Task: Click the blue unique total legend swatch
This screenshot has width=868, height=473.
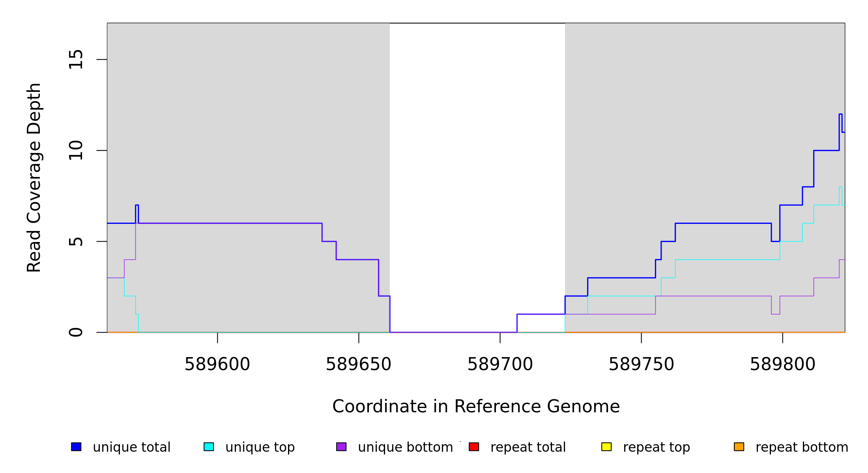Action: click(x=76, y=447)
